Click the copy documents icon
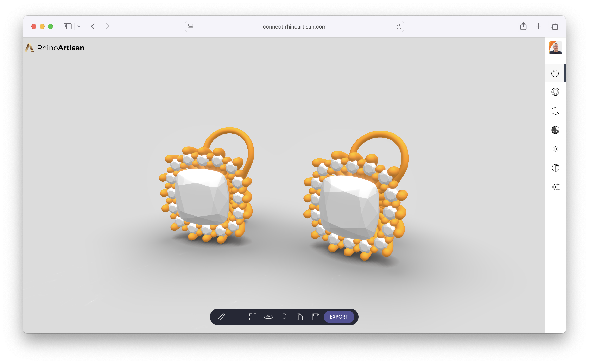This screenshot has width=589, height=364. [299, 317]
